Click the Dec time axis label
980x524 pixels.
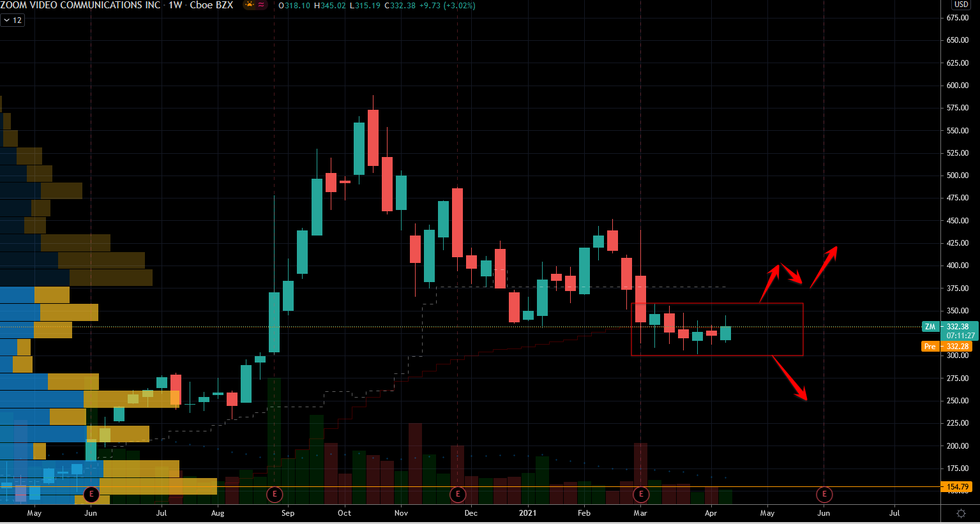tap(471, 513)
